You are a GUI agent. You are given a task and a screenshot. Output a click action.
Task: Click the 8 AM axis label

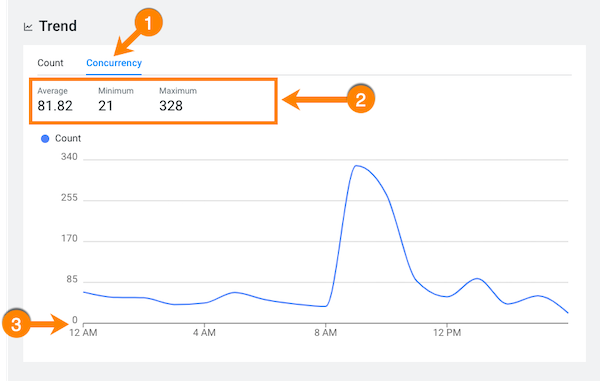coord(326,332)
